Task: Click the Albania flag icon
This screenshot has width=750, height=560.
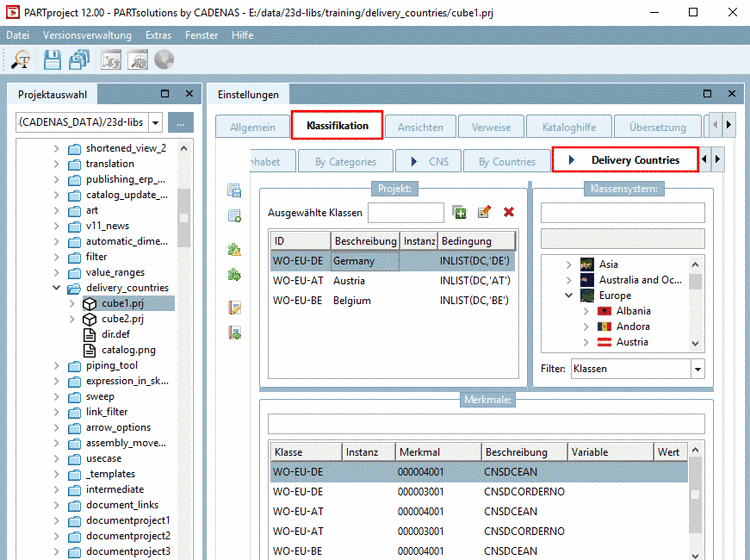Action: pyautogui.click(x=605, y=311)
